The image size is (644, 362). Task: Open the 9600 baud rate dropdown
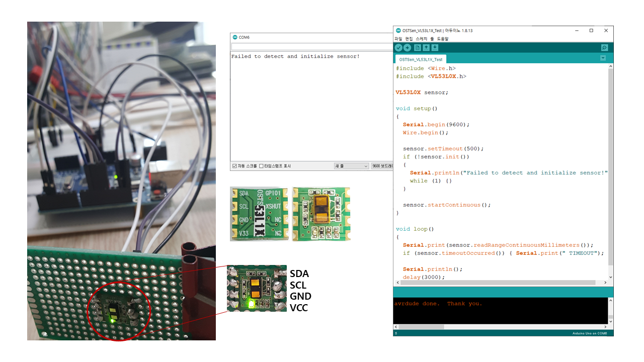point(382,166)
